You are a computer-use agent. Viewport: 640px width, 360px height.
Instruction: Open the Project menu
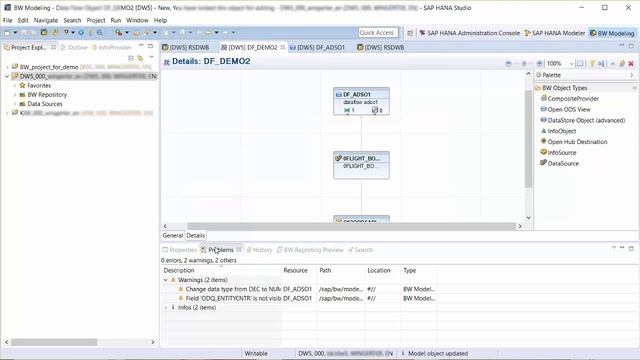96,20
